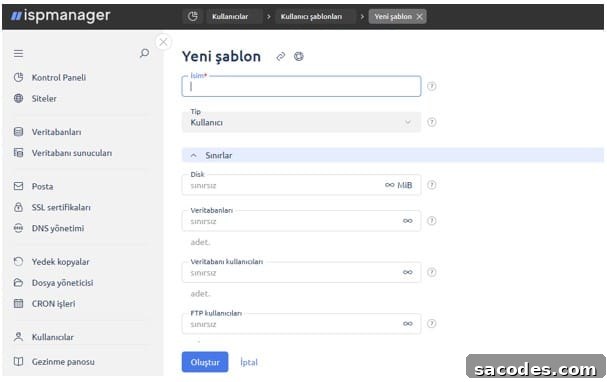Click the Posta envelope icon
Screen dimensions: 607x382
click(18, 186)
